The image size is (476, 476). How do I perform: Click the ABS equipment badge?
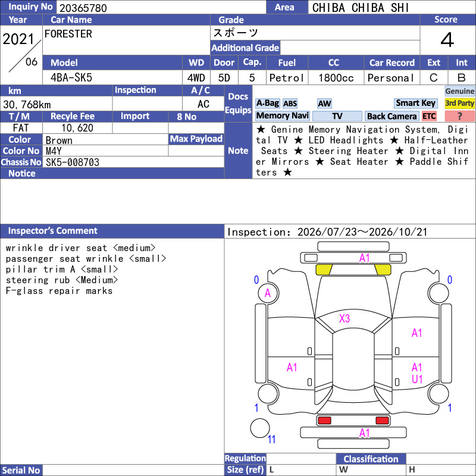tap(290, 104)
